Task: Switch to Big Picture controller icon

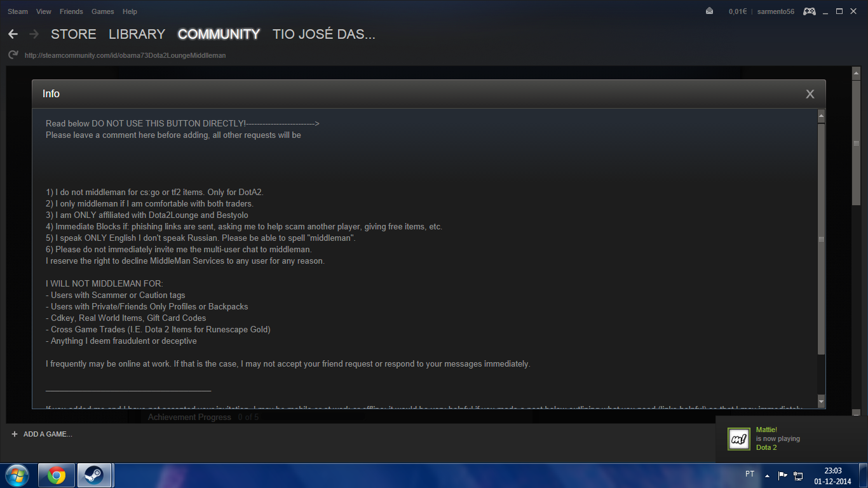Action: tap(809, 11)
